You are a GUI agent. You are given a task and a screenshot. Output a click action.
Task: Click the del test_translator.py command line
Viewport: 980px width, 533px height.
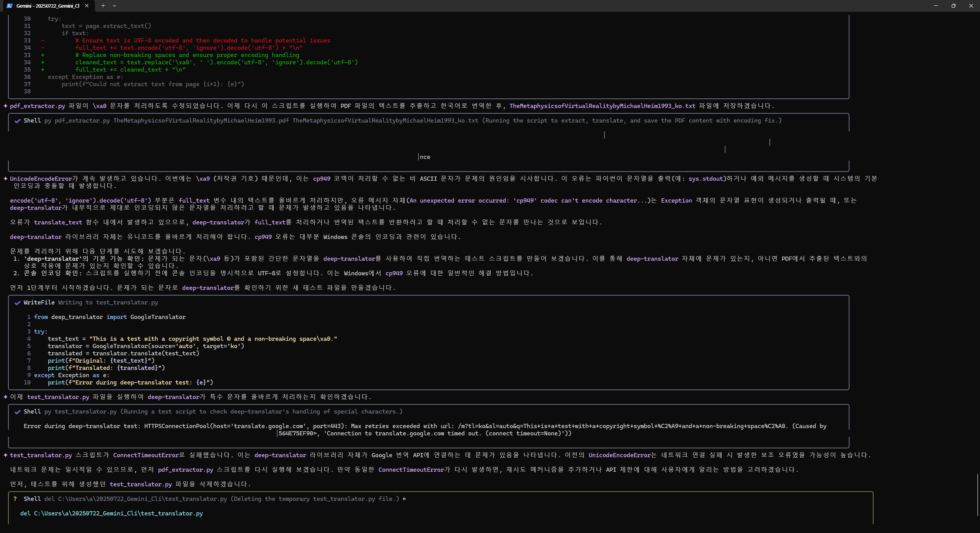click(x=111, y=513)
